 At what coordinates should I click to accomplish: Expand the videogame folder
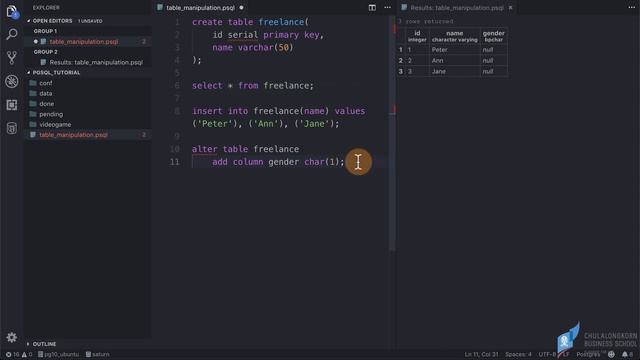point(55,124)
